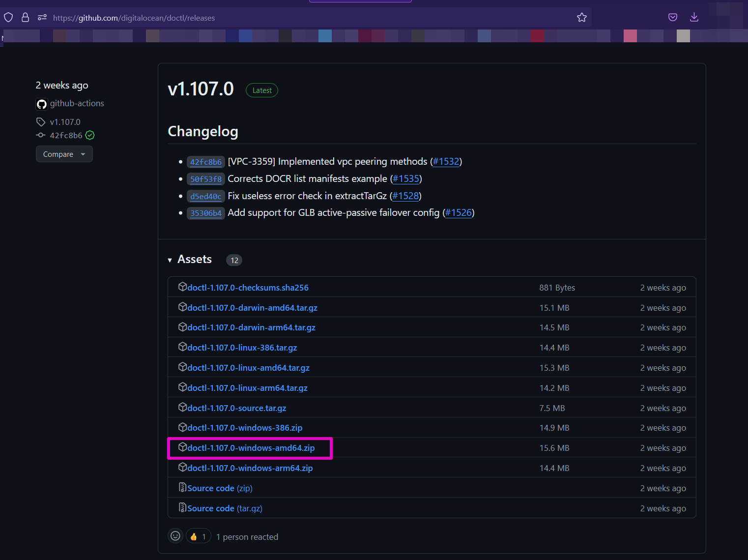
Task: Download doctl-1.107.0-linux-386.tar.gz
Action: pyautogui.click(x=242, y=348)
